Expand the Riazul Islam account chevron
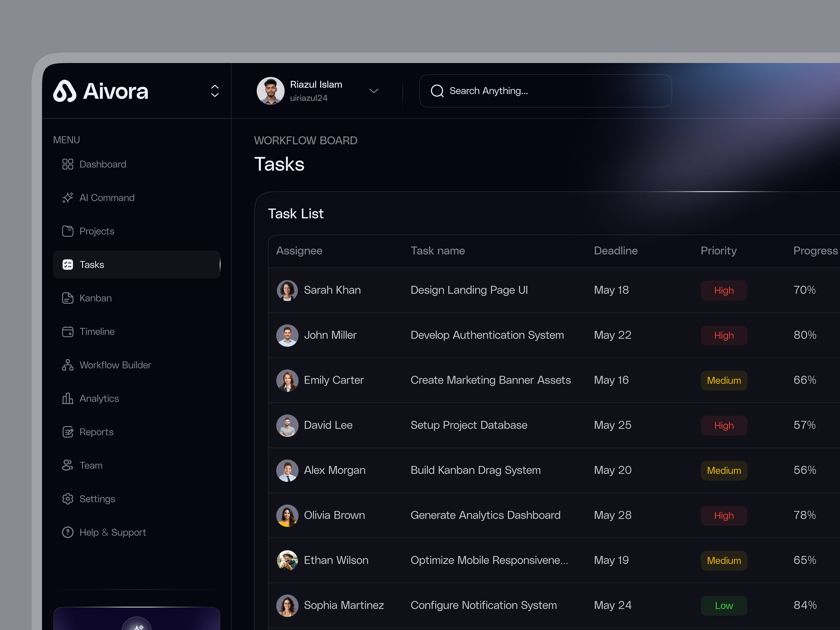Screen dimensions: 840x630 pos(374,91)
